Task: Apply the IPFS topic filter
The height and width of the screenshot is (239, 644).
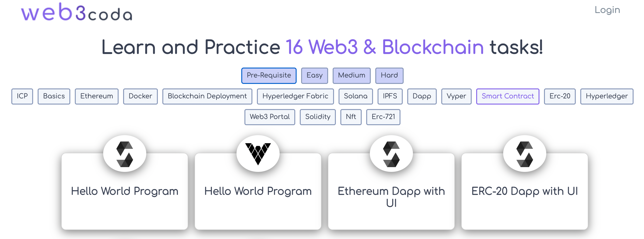Action: pyautogui.click(x=390, y=96)
